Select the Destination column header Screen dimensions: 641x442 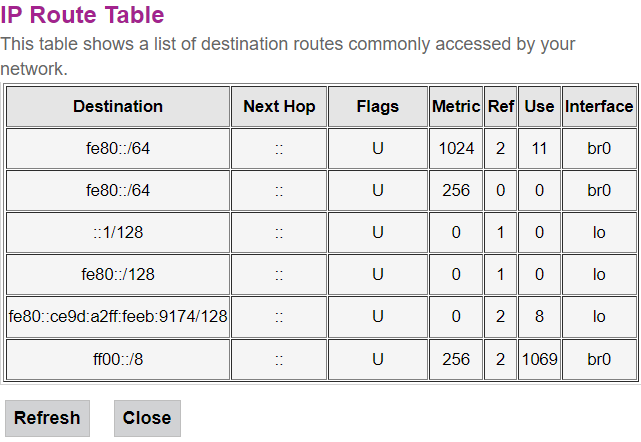[x=118, y=106]
